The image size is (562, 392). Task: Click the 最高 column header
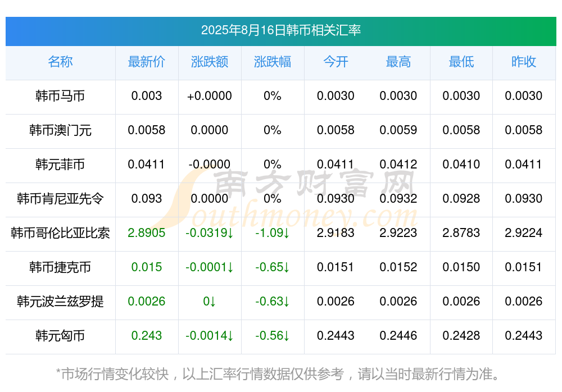[x=398, y=62]
